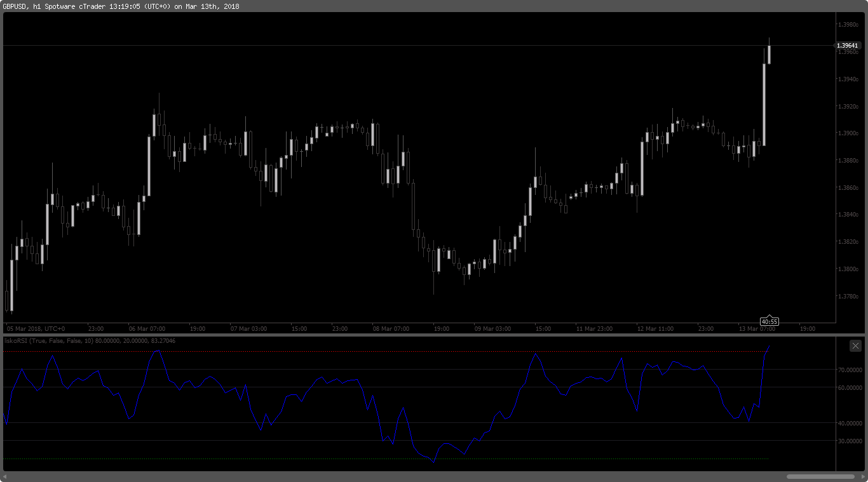This screenshot has width=868, height=482.
Task: Click the 11 Mar 23:00 time label
Action: pyautogui.click(x=594, y=329)
